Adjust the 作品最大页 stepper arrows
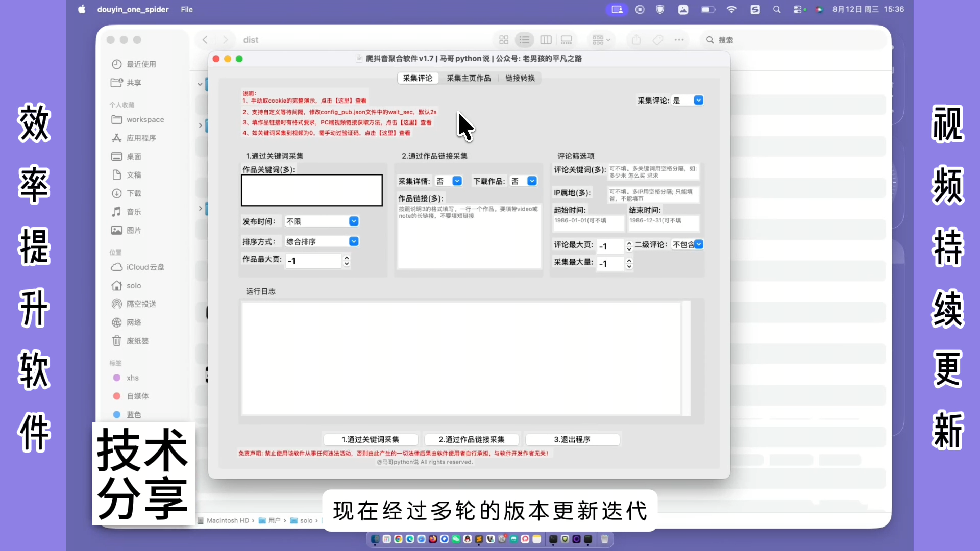Screen dimensions: 980x551 coord(347,261)
